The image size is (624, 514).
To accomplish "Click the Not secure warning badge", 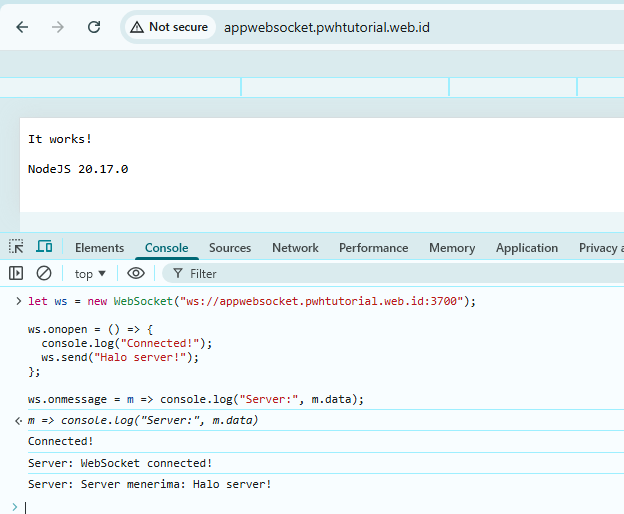I will 169,27.
